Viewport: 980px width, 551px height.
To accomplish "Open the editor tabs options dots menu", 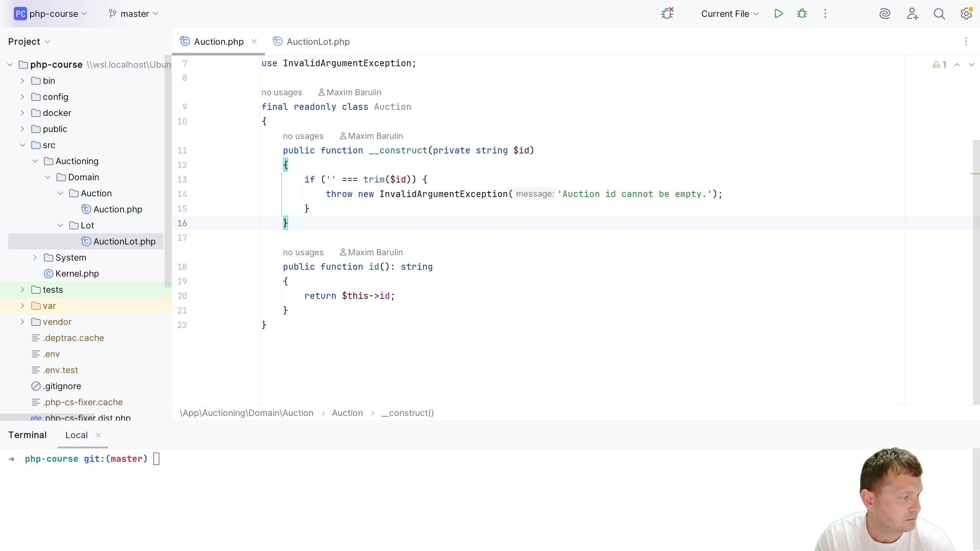I will [966, 41].
